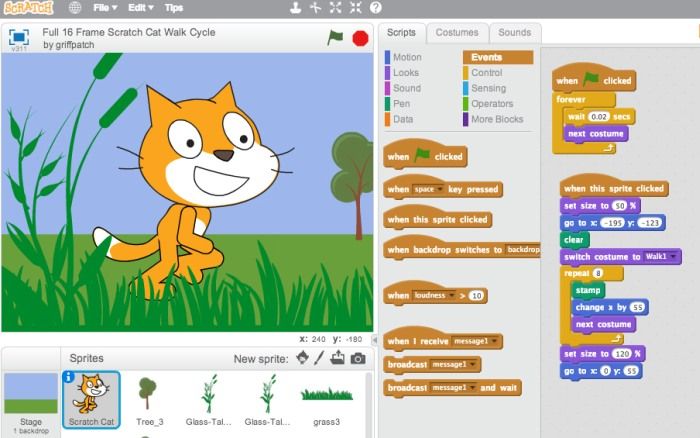Screen dimensions: 700x438
Task: Click the green stamp block in script
Action: 588,290
